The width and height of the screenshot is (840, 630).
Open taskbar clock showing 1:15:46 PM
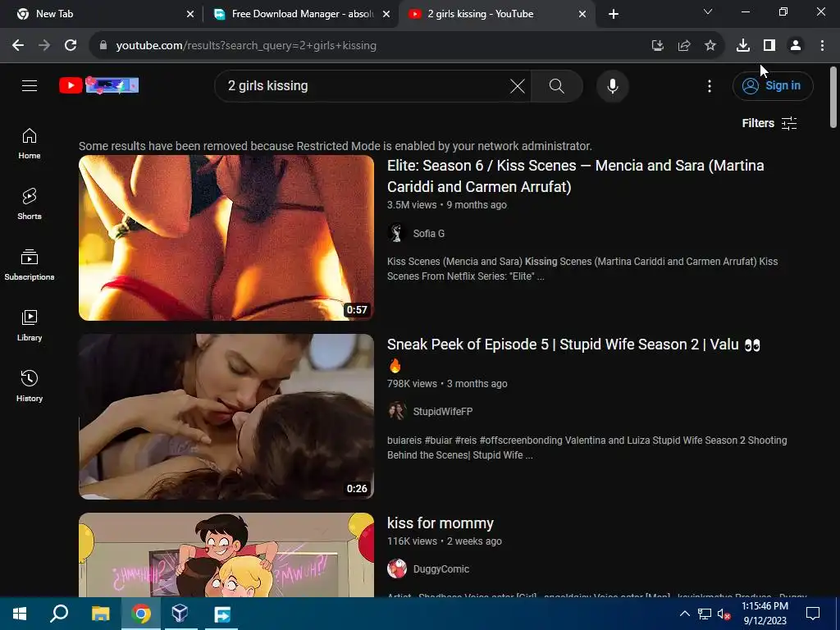pyautogui.click(x=765, y=614)
